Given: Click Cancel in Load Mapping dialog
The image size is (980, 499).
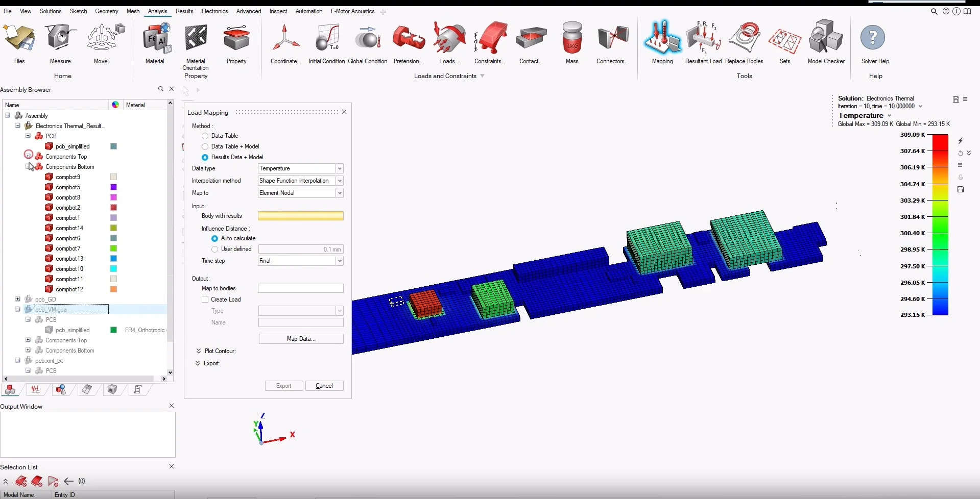Looking at the screenshot, I should 324,386.
